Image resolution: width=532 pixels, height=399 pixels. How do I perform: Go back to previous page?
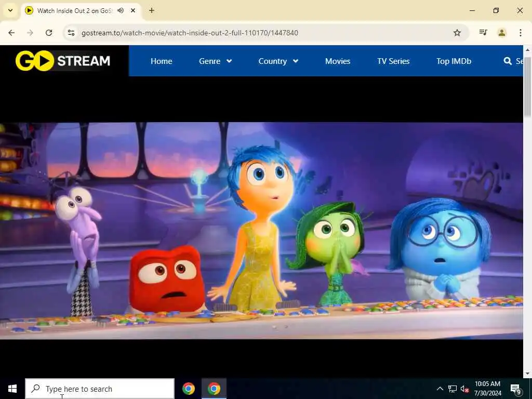[11, 33]
